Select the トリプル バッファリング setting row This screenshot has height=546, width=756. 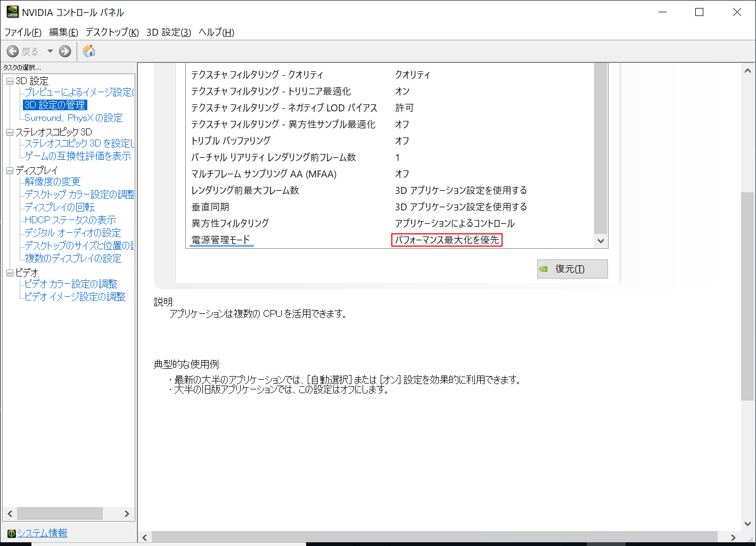click(389, 141)
